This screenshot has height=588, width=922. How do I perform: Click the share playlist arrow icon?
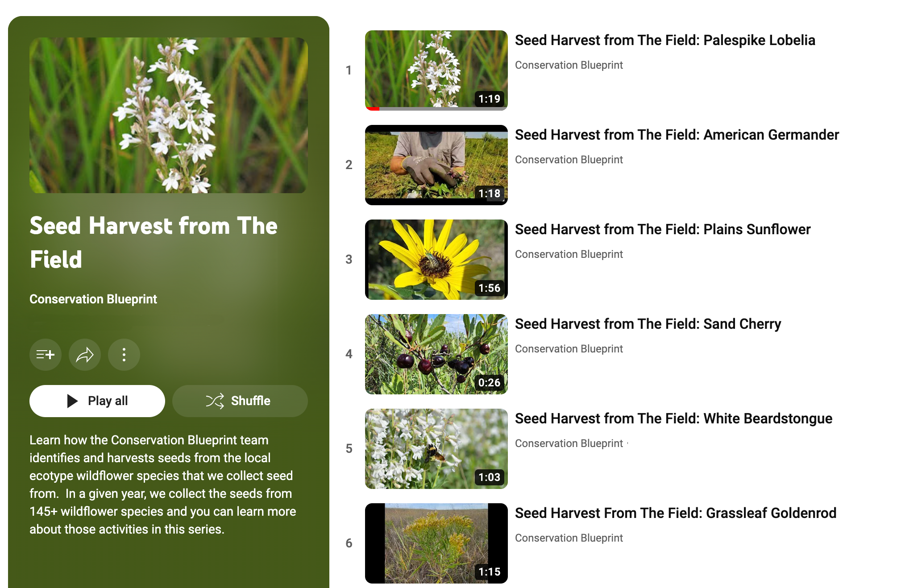pos(85,355)
